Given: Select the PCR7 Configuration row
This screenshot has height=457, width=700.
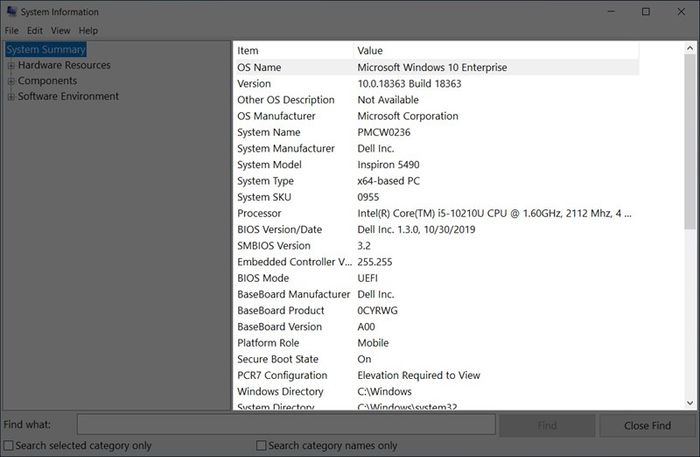Looking at the screenshot, I should point(436,375).
